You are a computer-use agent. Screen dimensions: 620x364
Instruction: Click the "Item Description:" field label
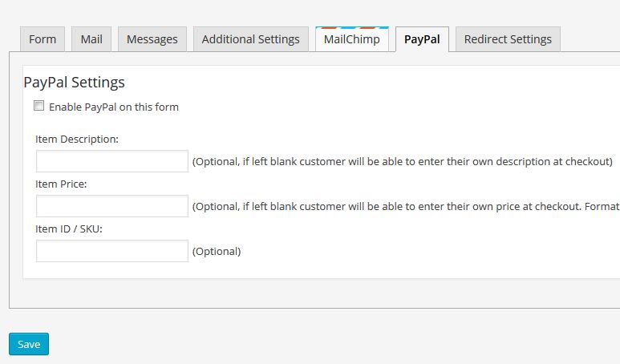coord(77,140)
